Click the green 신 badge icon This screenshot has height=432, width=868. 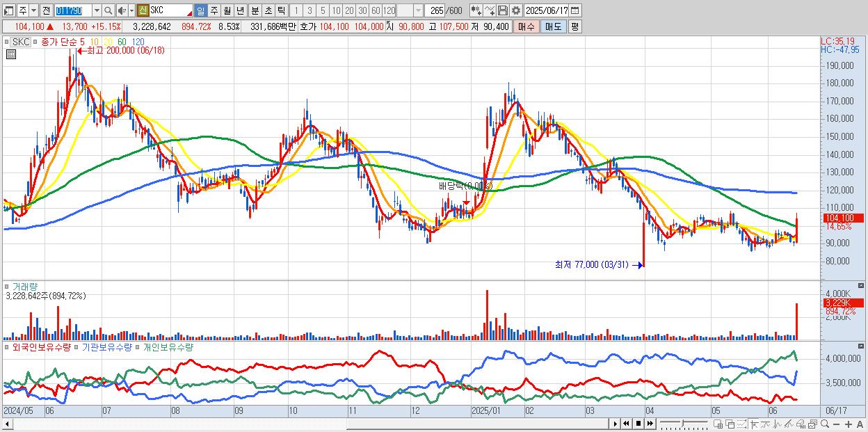coord(143,10)
